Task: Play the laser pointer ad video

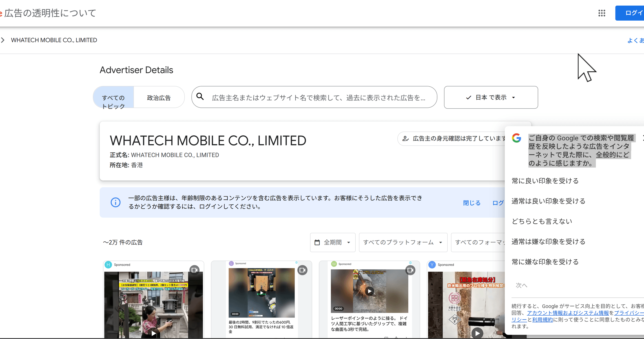Action: [x=369, y=291]
